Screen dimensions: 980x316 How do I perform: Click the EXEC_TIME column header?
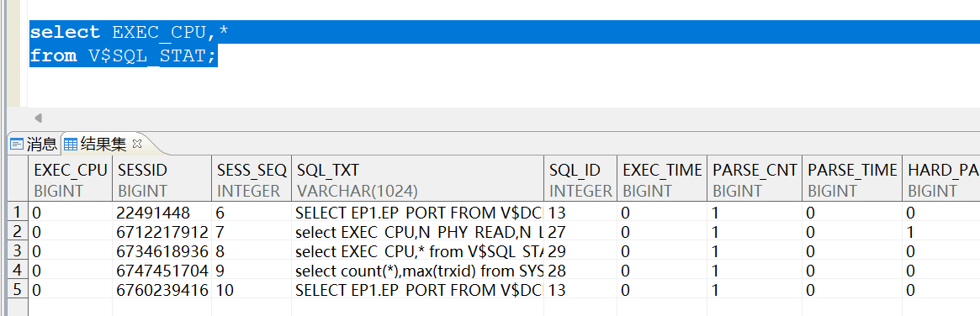click(x=663, y=179)
